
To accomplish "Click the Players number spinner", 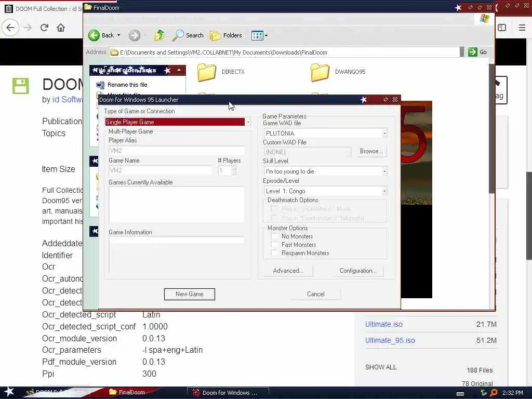I will [x=234, y=170].
